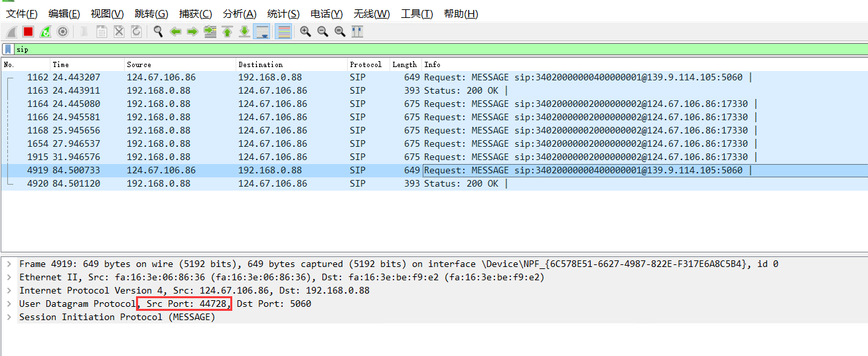This screenshot has height=356, width=868.
Task: Stop the running capture with the red square
Action: 29,31
